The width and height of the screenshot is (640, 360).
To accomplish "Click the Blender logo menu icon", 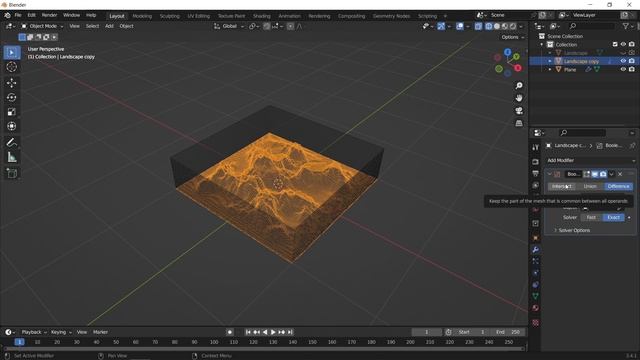I will [7, 16].
